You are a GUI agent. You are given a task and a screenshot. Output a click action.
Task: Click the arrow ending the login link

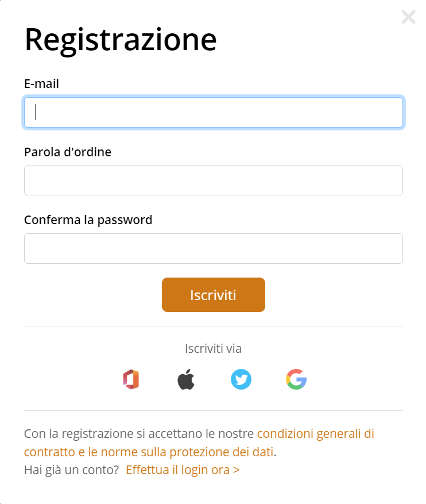tap(237, 470)
